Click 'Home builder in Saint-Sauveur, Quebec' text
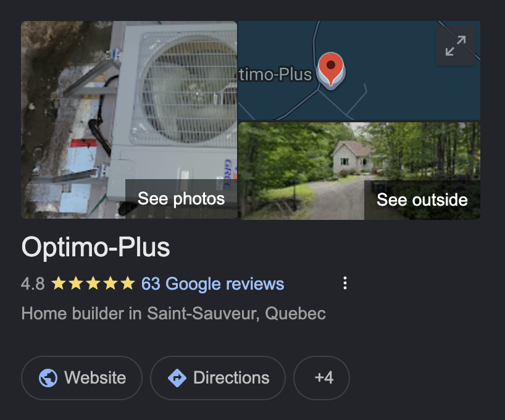The image size is (505, 420). click(x=173, y=314)
